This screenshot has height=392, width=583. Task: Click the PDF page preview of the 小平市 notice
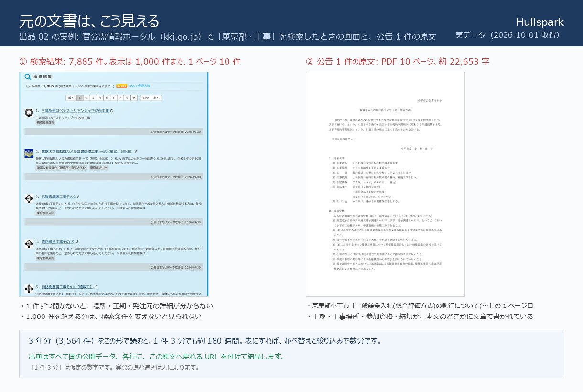click(x=385, y=184)
